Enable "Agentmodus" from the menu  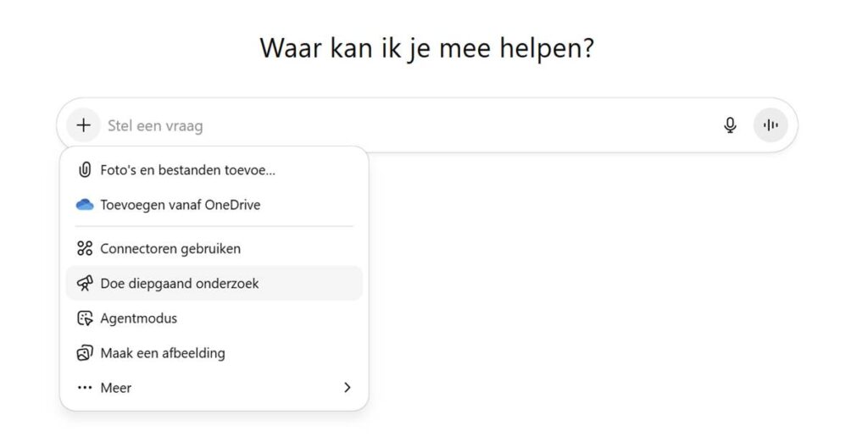pos(138,318)
